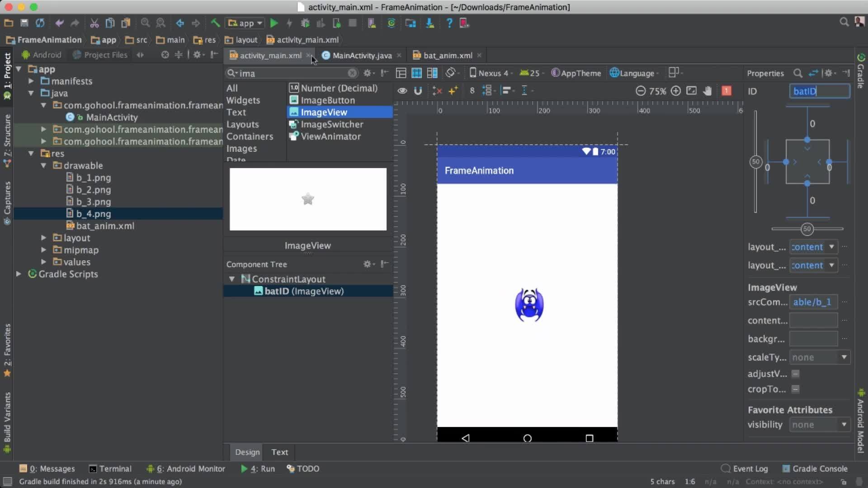
Task: Toggle the adjustViewBounds checkbox
Action: coord(796,374)
